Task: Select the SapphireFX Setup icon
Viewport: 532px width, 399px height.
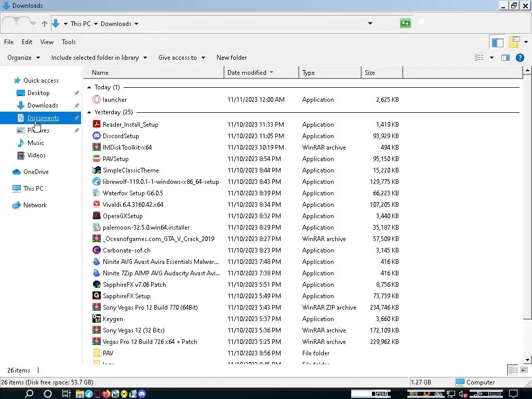Action: point(97,296)
